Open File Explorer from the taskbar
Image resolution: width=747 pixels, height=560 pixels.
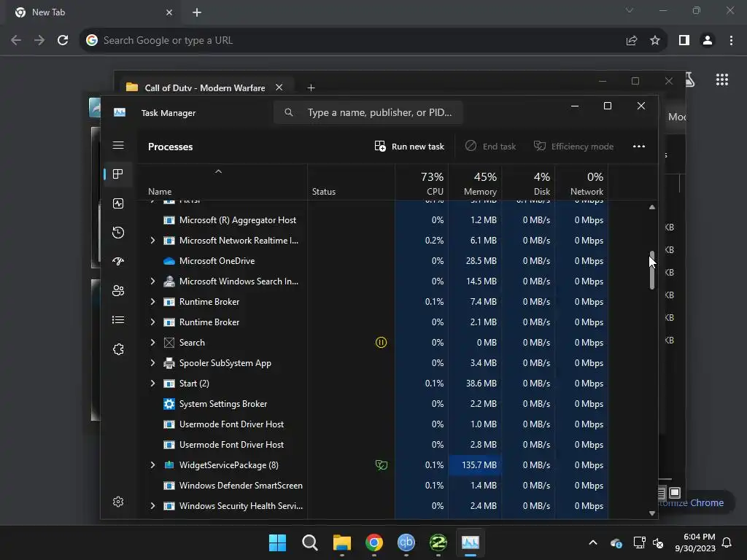(x=342, y=542)
